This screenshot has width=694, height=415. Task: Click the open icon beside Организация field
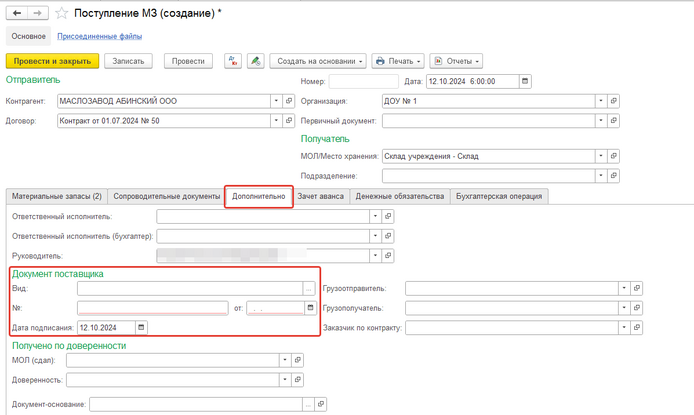point(614,101)
